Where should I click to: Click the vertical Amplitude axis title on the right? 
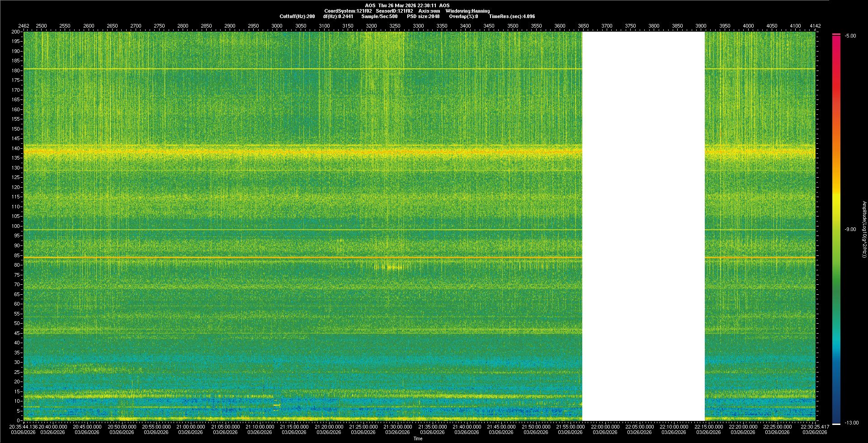[863, 229]
